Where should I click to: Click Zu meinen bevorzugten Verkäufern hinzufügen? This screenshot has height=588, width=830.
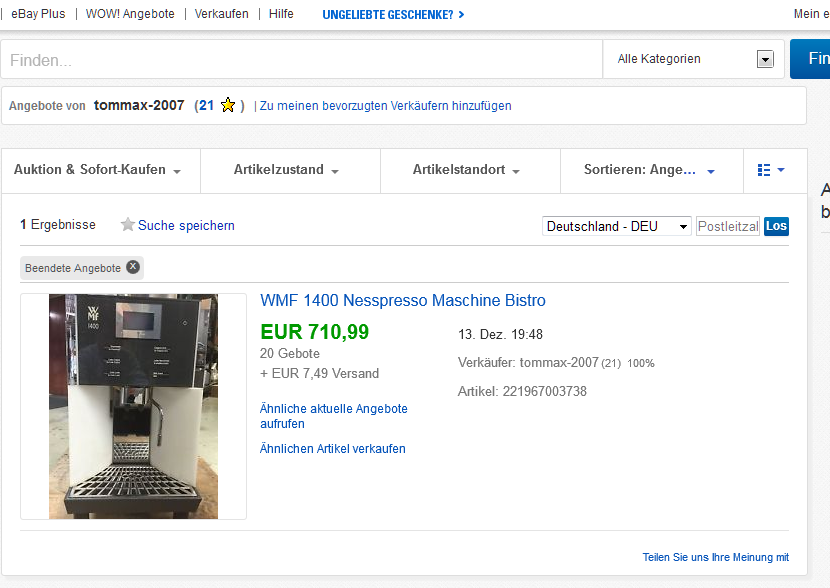(x=385, y=106)
